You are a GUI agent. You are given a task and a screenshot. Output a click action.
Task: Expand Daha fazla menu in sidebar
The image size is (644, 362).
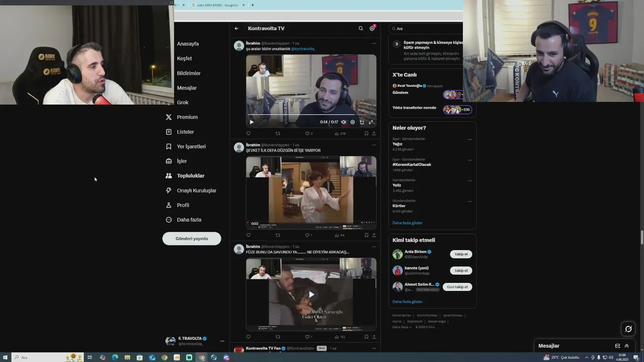183,220
